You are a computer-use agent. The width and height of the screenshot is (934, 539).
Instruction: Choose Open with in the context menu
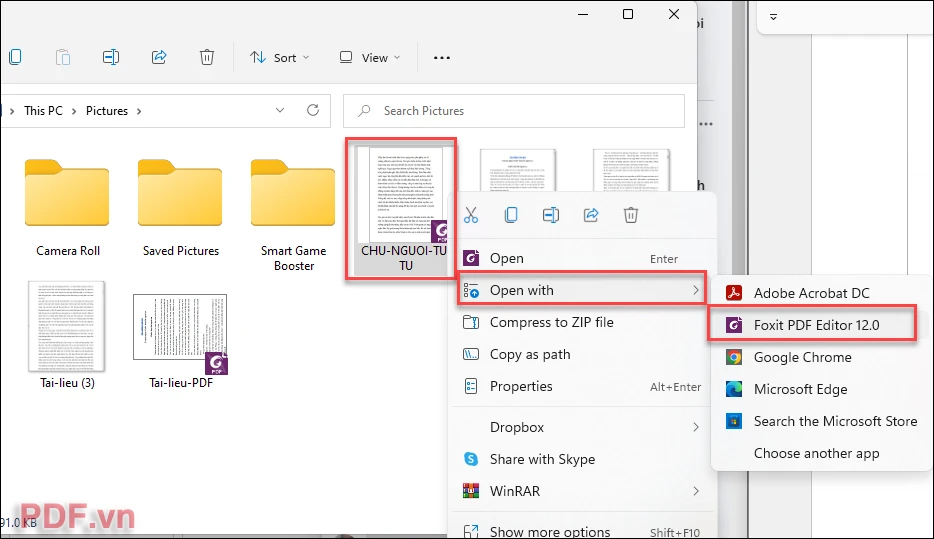coord(582,290)
